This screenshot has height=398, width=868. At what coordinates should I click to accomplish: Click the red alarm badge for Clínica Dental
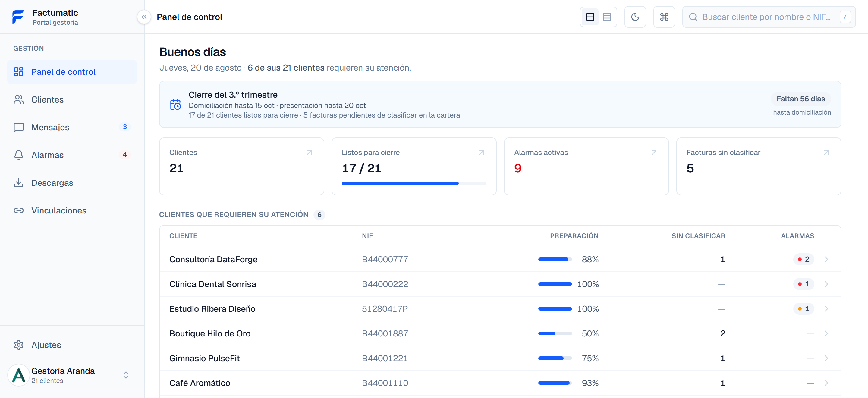(804, 284)
